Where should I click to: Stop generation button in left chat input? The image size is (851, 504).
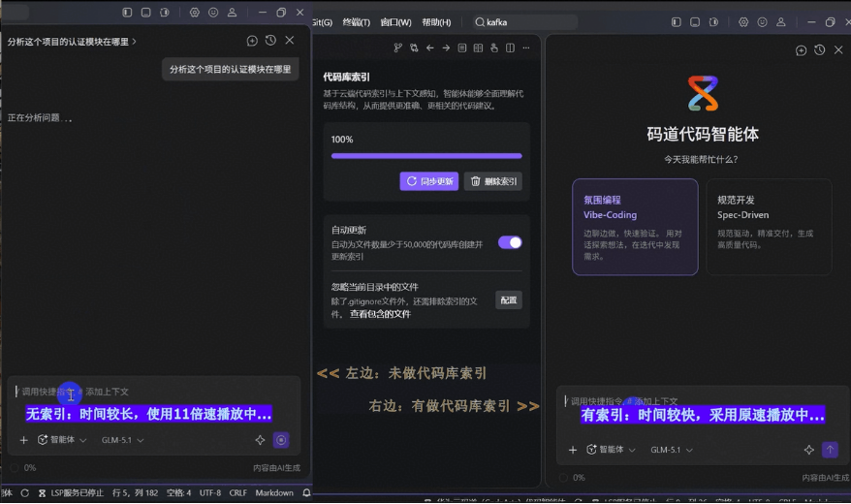pos(281,440)
